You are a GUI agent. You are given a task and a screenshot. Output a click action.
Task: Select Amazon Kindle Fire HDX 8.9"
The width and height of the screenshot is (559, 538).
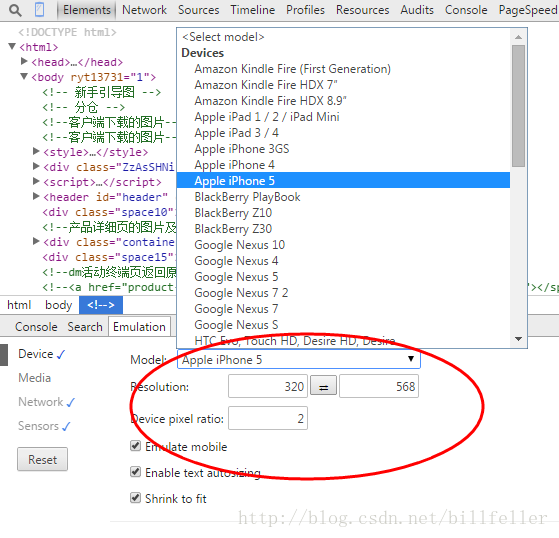[343, 101]
